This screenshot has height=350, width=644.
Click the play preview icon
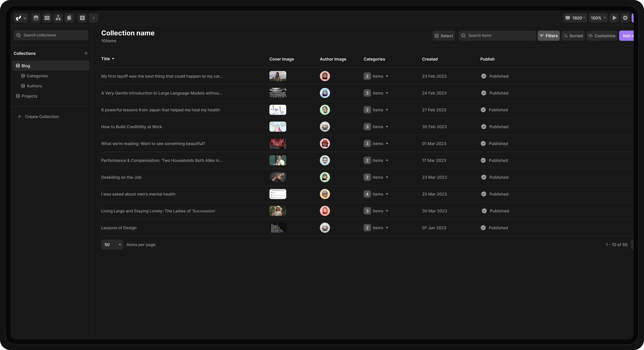point(614,18)
